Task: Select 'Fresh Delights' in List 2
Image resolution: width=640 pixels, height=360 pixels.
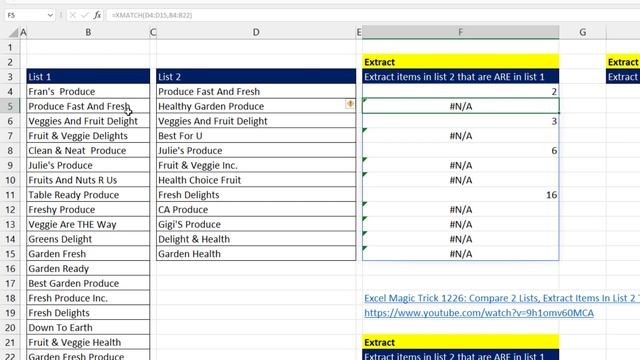Action: click(256, 195)
